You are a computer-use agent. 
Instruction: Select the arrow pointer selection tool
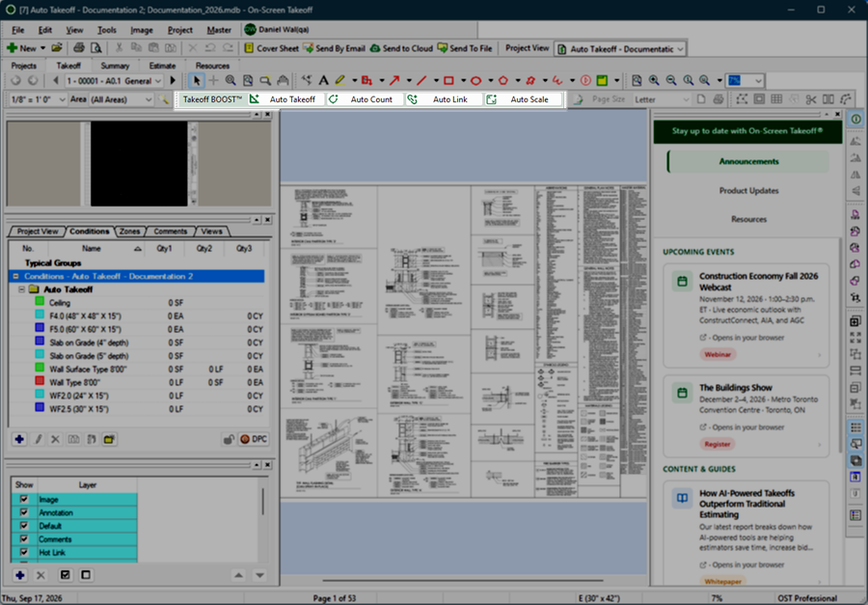click(x=196, y=81)
